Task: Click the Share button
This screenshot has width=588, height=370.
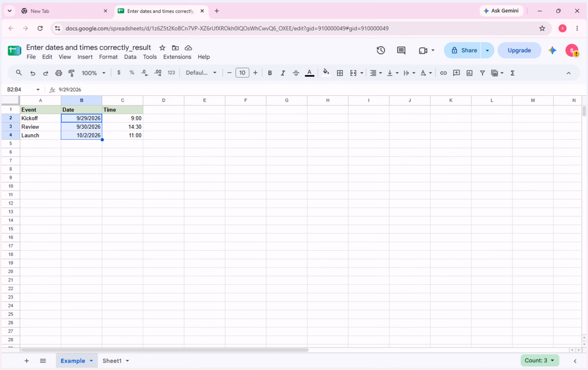Action: (x=464, y=50)
